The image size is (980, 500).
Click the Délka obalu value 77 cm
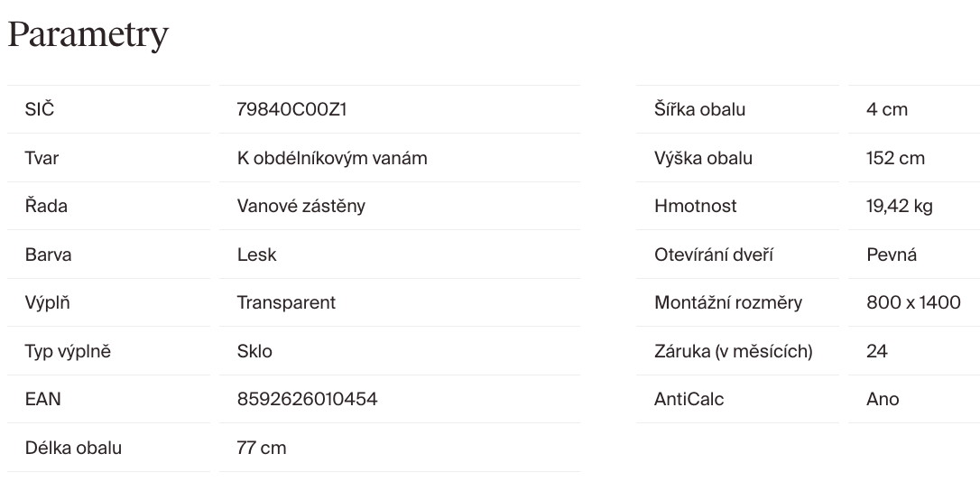pos(261,448)
